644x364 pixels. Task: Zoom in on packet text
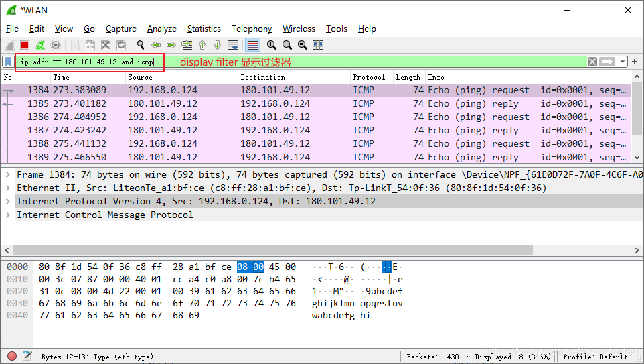(272, 45)
